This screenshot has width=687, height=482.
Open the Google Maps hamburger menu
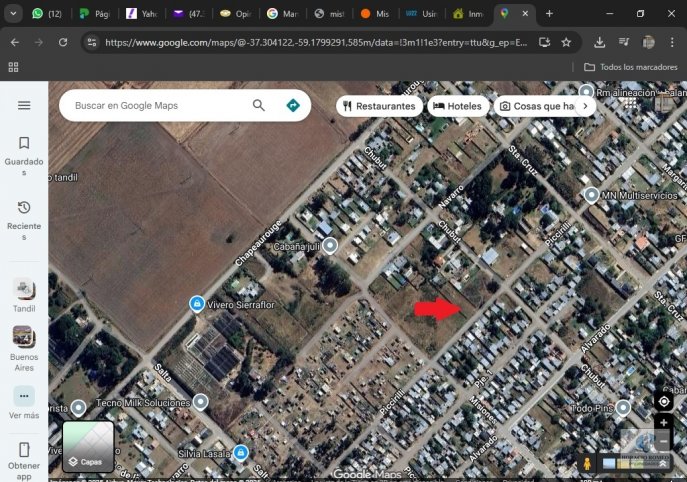(x=24, y=105)
